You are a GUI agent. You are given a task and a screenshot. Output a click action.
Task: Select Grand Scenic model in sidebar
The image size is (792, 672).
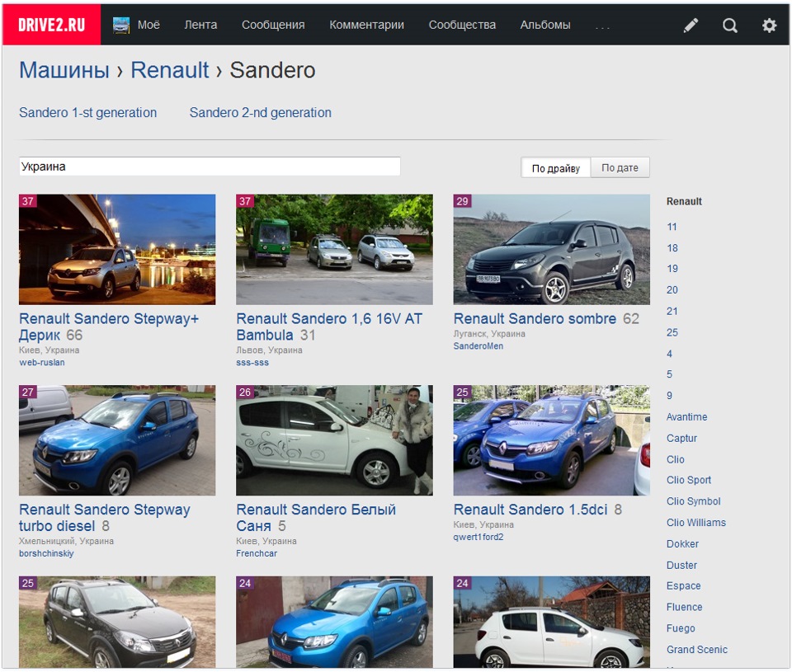click(x=697, y=649)
